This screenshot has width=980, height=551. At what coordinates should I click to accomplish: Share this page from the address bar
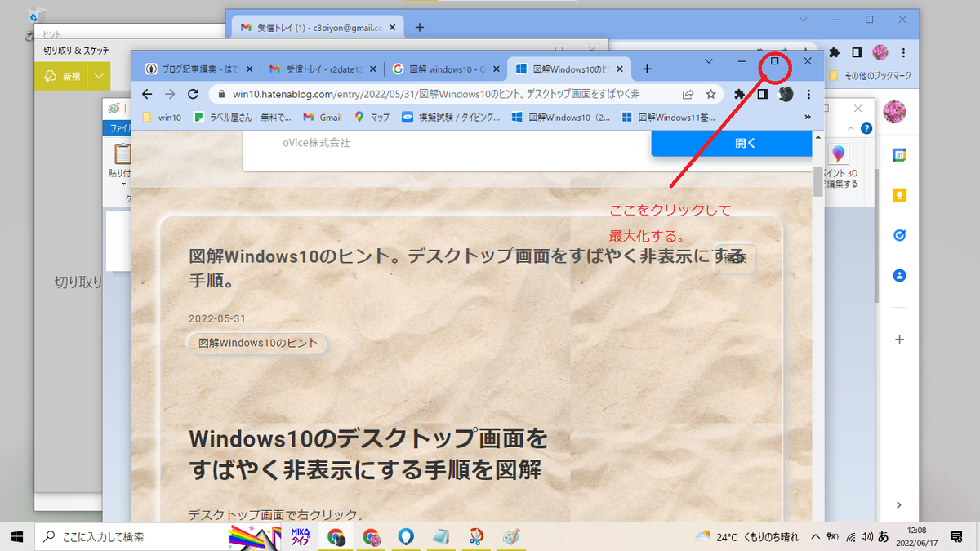688,94
